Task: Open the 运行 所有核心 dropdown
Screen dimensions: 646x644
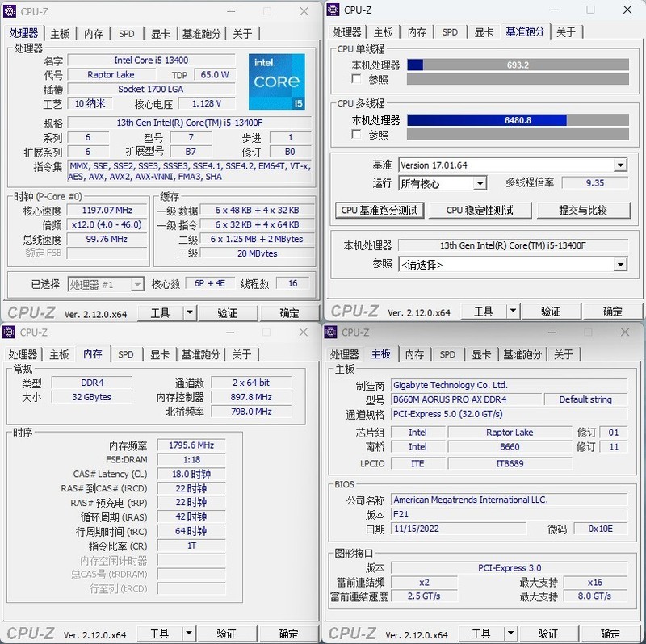Action: click(x=479, y=183)
